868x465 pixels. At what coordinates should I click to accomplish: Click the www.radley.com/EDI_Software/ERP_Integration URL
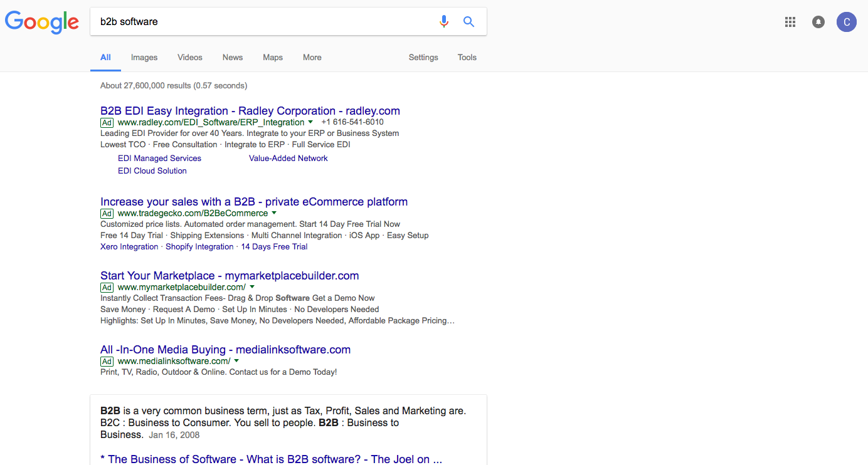point(211,122)
